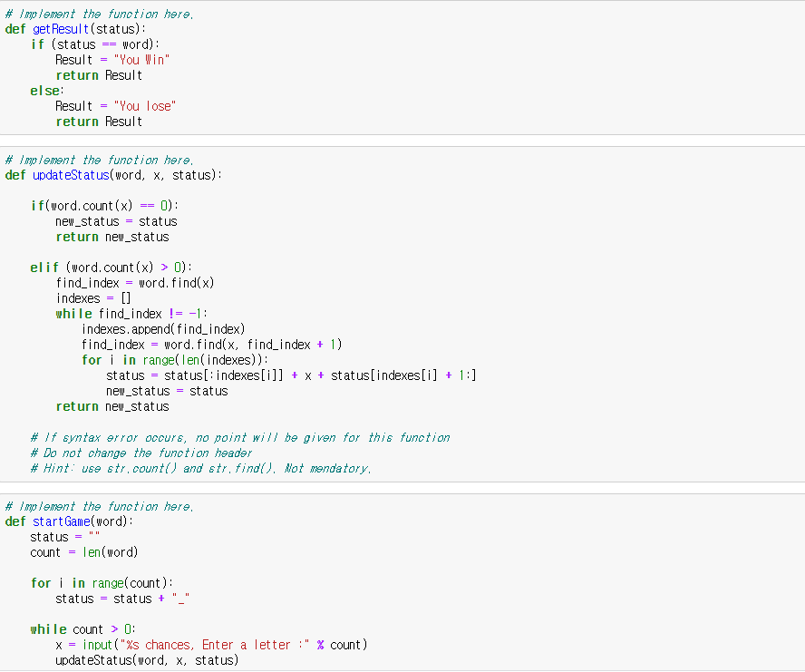Click 'indexes.append(find_index)' line
Viewport: 805px width, 672px height.
coord(163,329)
